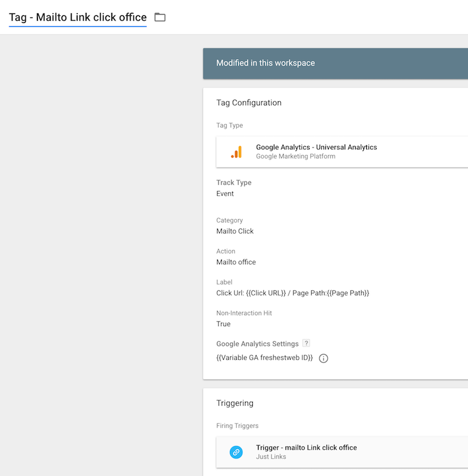Open the Tag Configuration section heading
The height and width of the screenshot is (476, 468).
coord(249,102)
